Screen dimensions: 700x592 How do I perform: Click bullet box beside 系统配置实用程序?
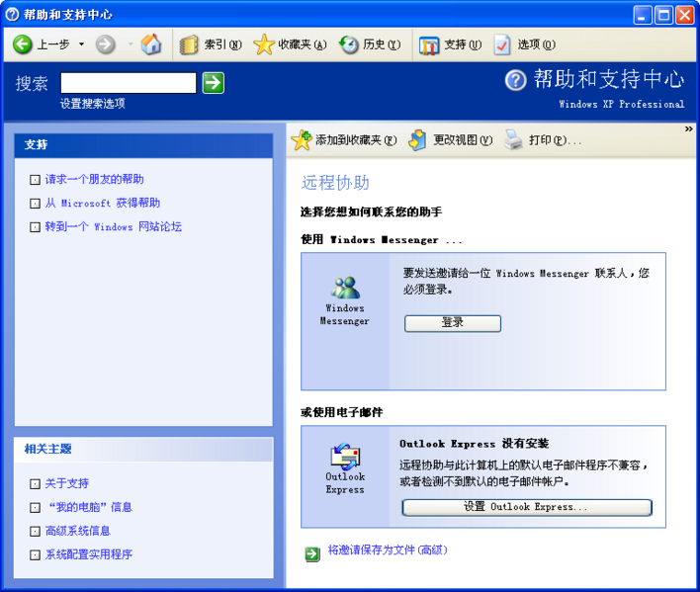[35, 555]
